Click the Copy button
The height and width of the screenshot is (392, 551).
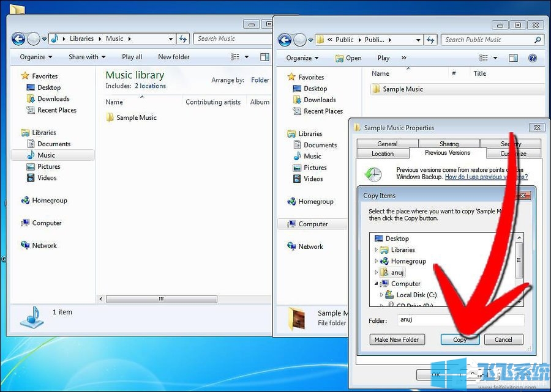[459, 339]
